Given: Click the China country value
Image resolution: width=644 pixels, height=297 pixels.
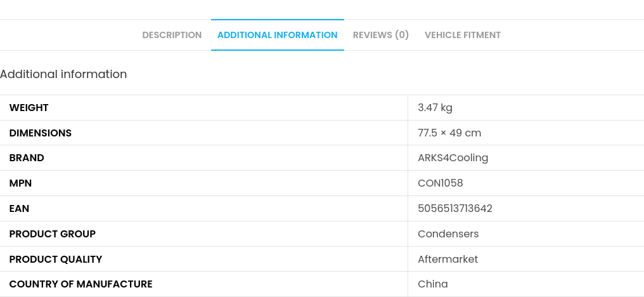Looking at the screenshot, I should tap(433, 284).
